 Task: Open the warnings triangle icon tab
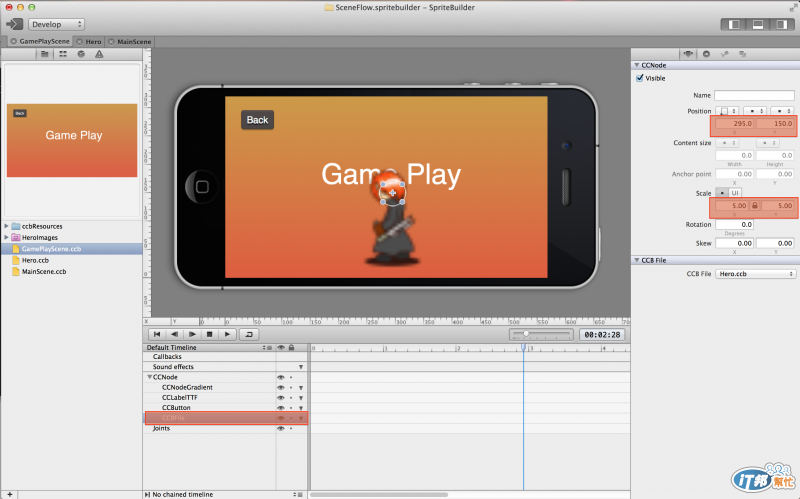tap(99, 54)
